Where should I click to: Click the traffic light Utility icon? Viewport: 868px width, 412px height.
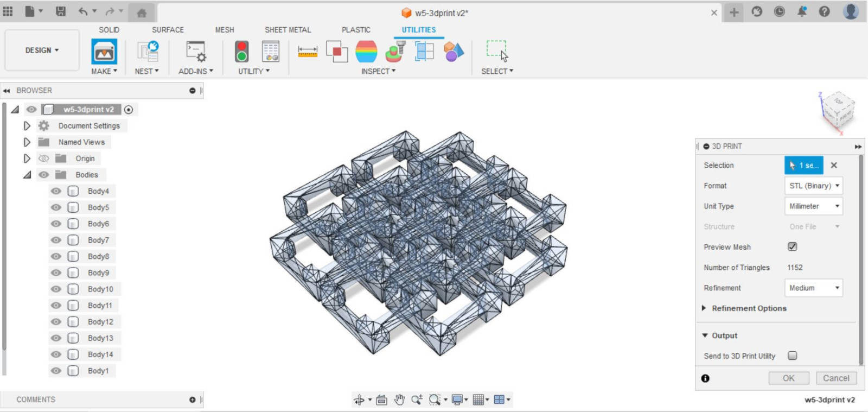(242, 52)
